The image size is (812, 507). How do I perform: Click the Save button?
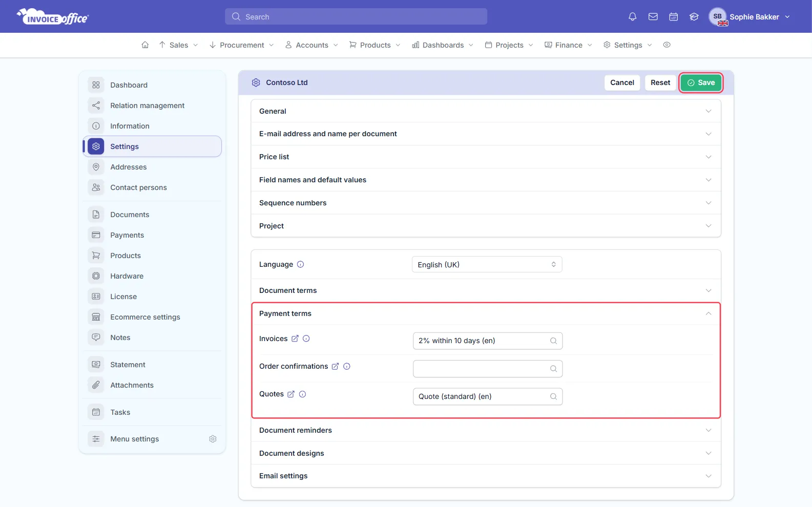click(x=701, y=82)
